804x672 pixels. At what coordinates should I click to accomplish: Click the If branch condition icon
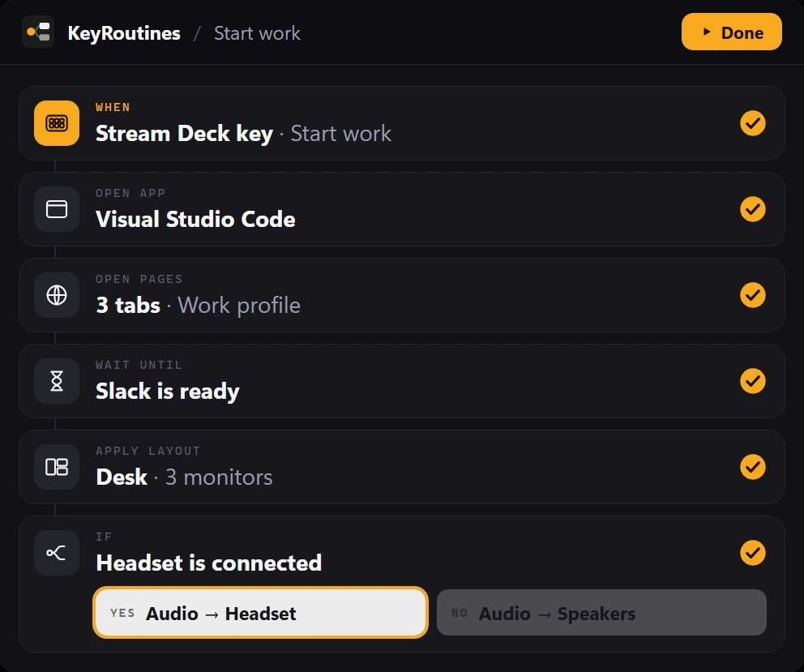pyautogui.click(x=57, y=553)
